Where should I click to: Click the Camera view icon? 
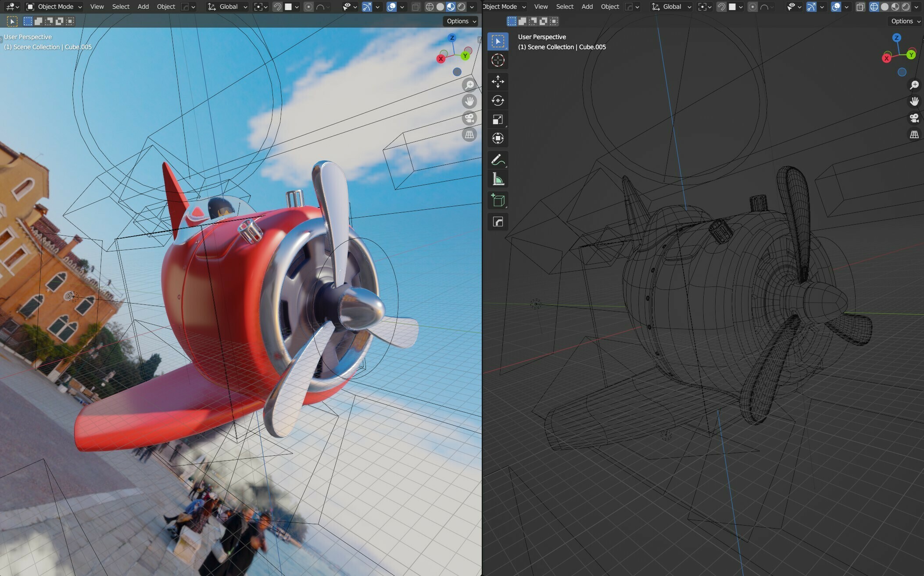[469, 120]
